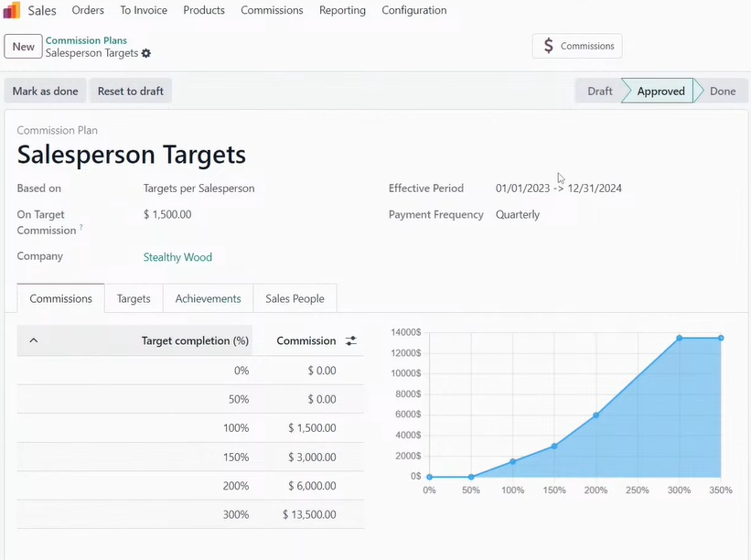This screenshot has width=751, height=560.
Task: Click the Reset to draft button
Action: point(130,92)
